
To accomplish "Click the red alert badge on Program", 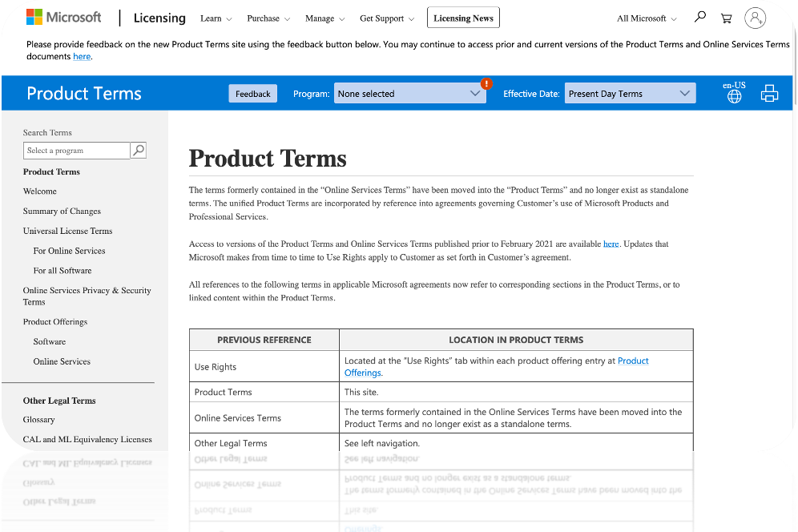I will tap(486, 83).
